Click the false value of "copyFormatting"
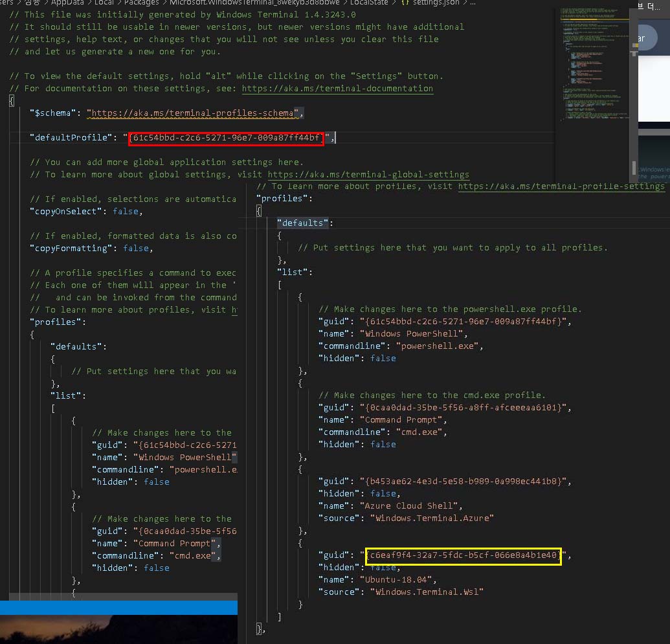Screen dimensions: 670x644 [136, 249]
